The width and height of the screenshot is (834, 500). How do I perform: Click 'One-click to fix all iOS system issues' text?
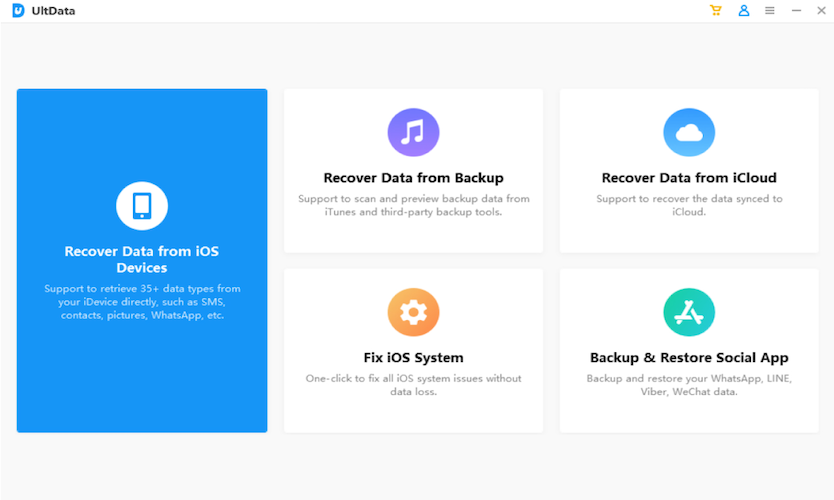tap(413, 385)
